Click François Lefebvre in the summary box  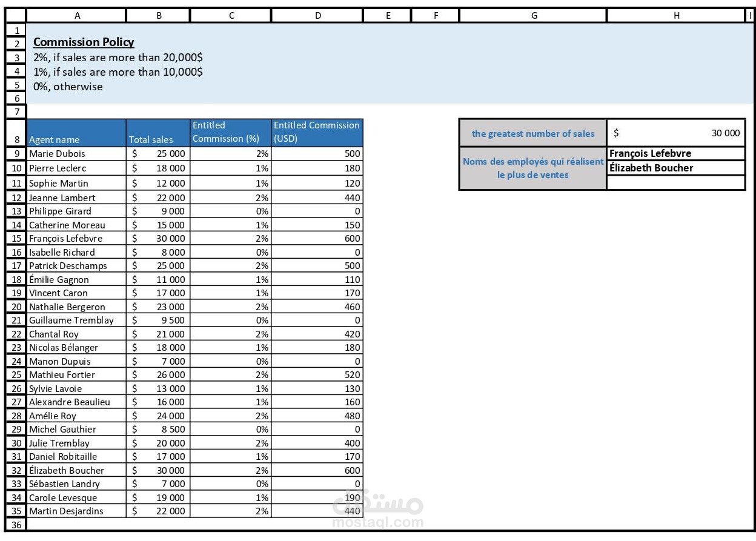676,153
